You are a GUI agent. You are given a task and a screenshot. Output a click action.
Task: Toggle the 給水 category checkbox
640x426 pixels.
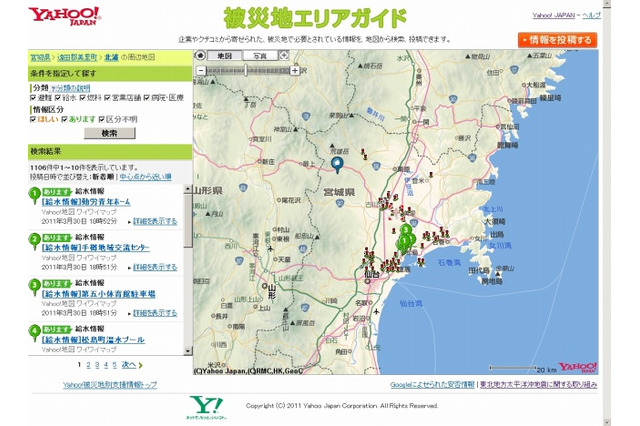58,98
